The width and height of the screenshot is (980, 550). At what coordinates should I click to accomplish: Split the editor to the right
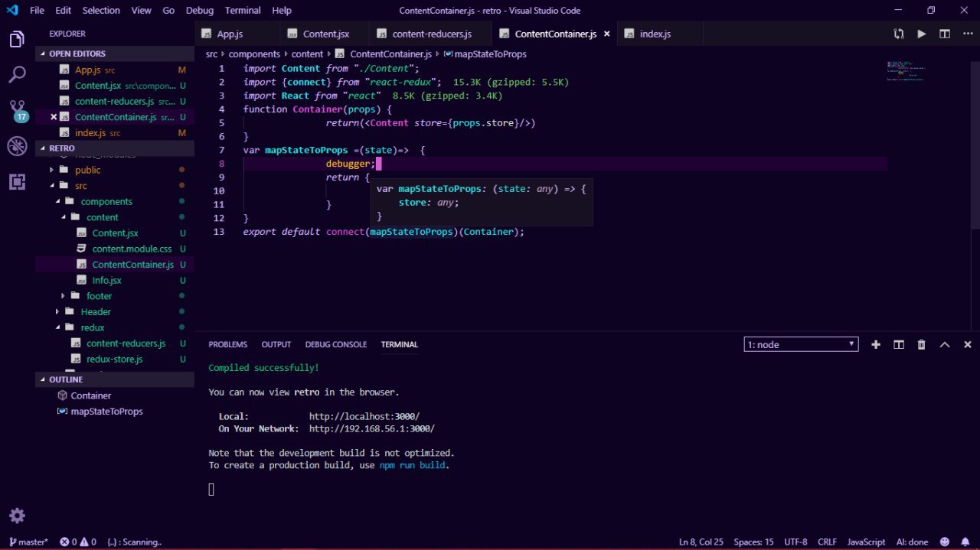(x=945, y=34)
